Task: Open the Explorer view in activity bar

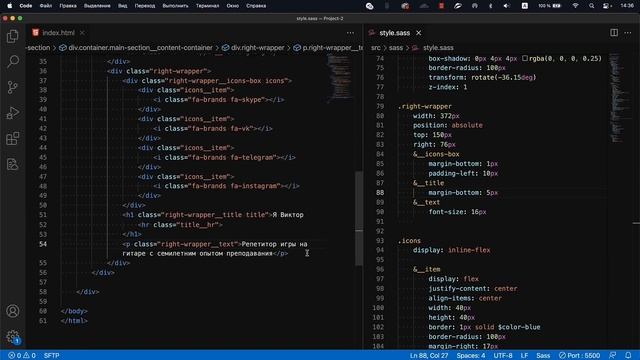Action: 13,36
